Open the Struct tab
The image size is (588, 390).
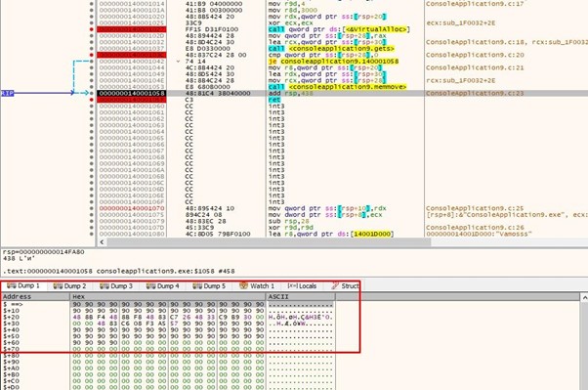(x=346, y=286)
